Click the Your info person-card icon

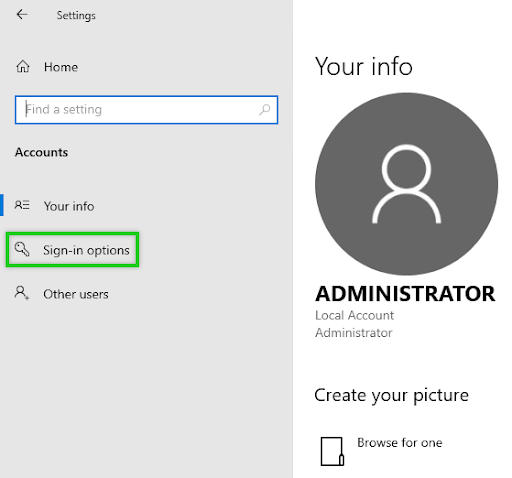22,205
